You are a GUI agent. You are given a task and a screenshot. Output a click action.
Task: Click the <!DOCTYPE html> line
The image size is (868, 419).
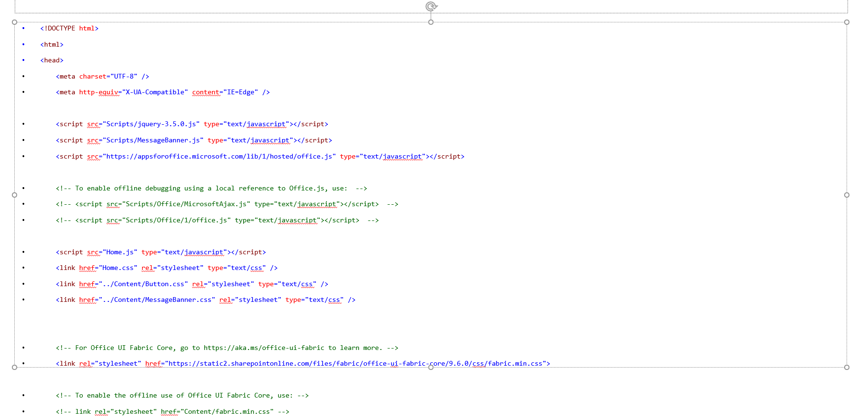click(69, 29)
